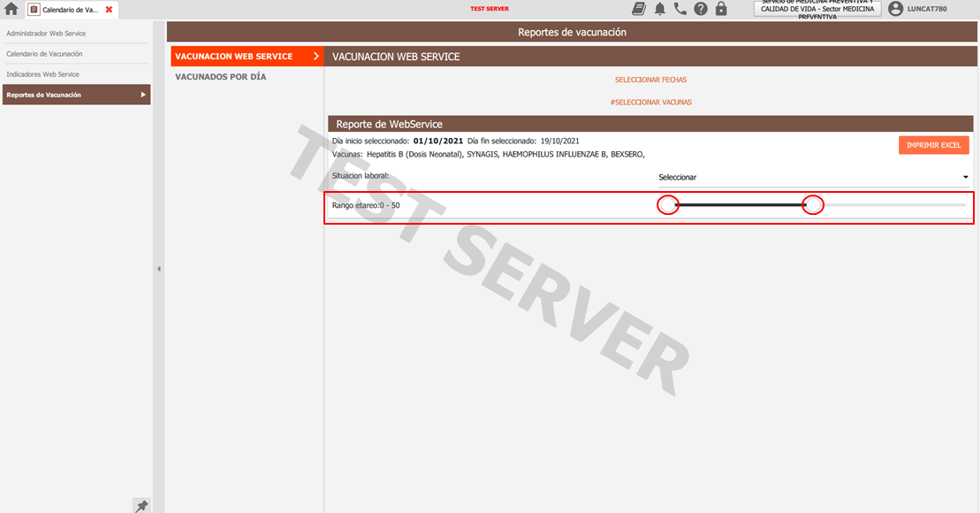Close the Calendario de Va... tab
980x513 pixels.
[109, 9]
